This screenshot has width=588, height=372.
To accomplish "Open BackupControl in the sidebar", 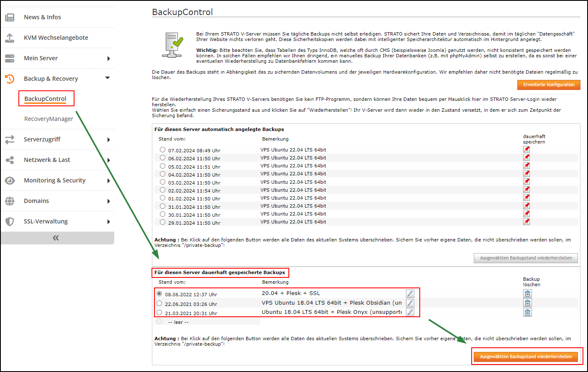I will click(x=45, y=99).
